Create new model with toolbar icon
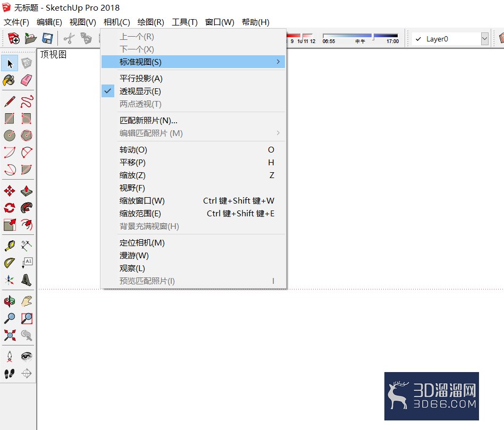Viewport: 504px width, 430px height. coord(13,39)
